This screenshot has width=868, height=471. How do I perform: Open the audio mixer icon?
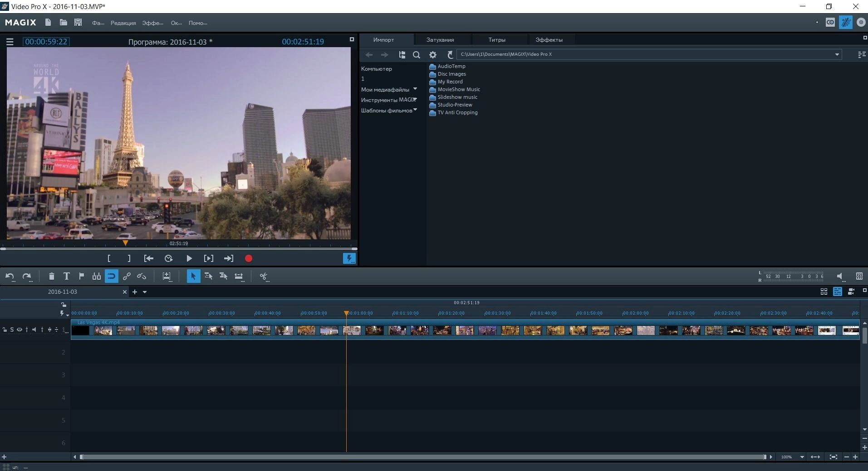coord(859,276)
